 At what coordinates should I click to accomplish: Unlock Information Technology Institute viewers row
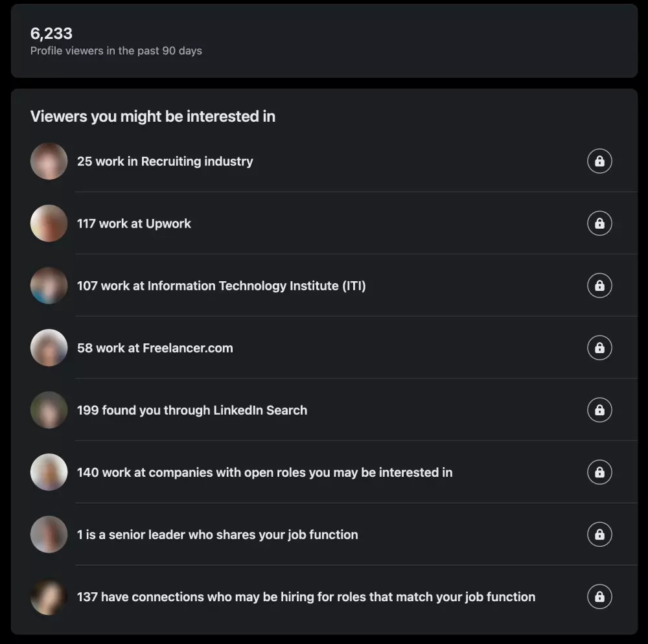pyautogui.click(x=599, y=286)
